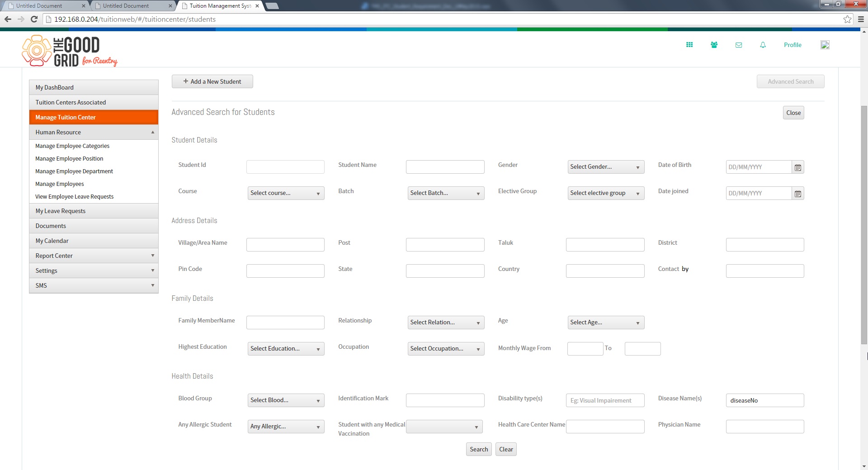Go forward in browser history
Screen dimensions: 868x470
coord(21,19)
